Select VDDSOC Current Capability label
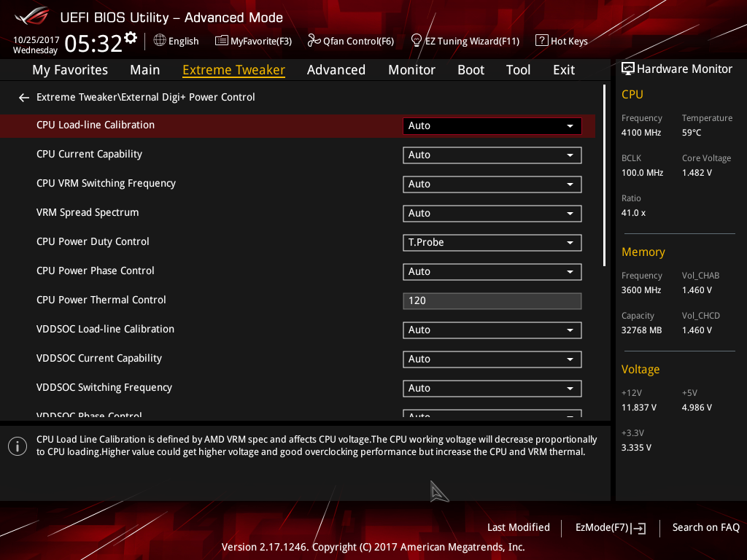The width and height of the screenshot is (747, 560). 99,359
